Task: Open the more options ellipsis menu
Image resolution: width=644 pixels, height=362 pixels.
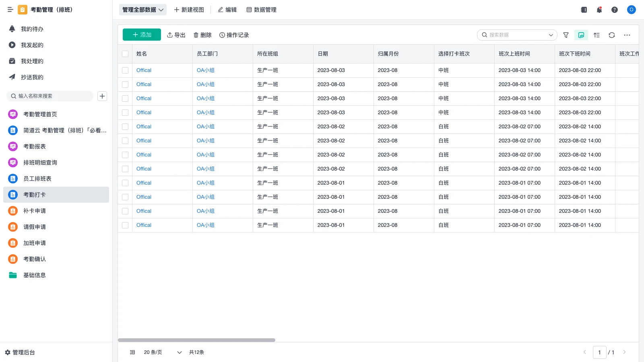Action: pos(627,35)
